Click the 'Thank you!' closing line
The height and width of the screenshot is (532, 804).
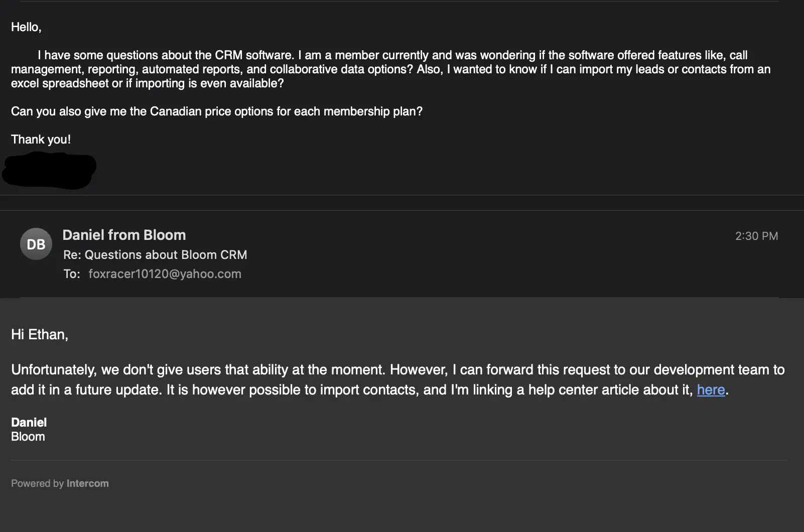click(41, 140)
